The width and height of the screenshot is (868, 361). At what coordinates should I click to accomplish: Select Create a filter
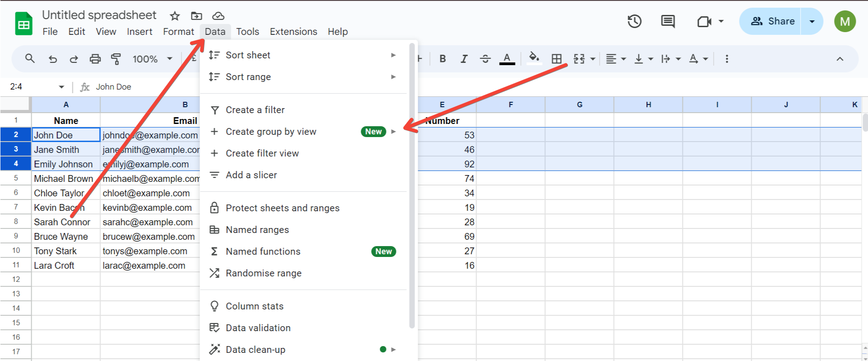[303, 110]
